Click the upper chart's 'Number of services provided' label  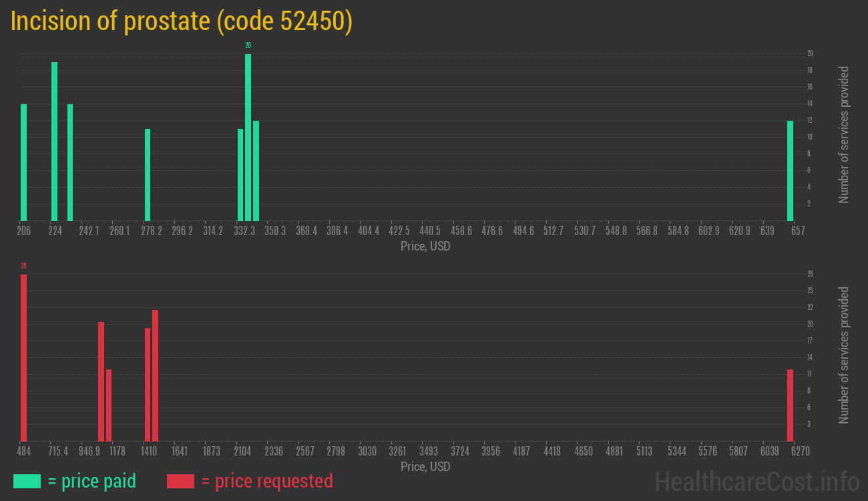[844, 135]
